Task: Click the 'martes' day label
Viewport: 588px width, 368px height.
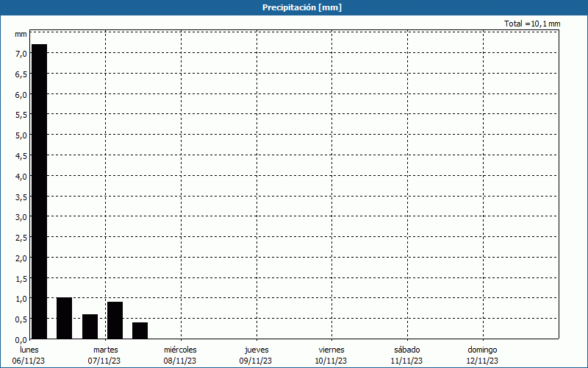Action: point(106,350)
